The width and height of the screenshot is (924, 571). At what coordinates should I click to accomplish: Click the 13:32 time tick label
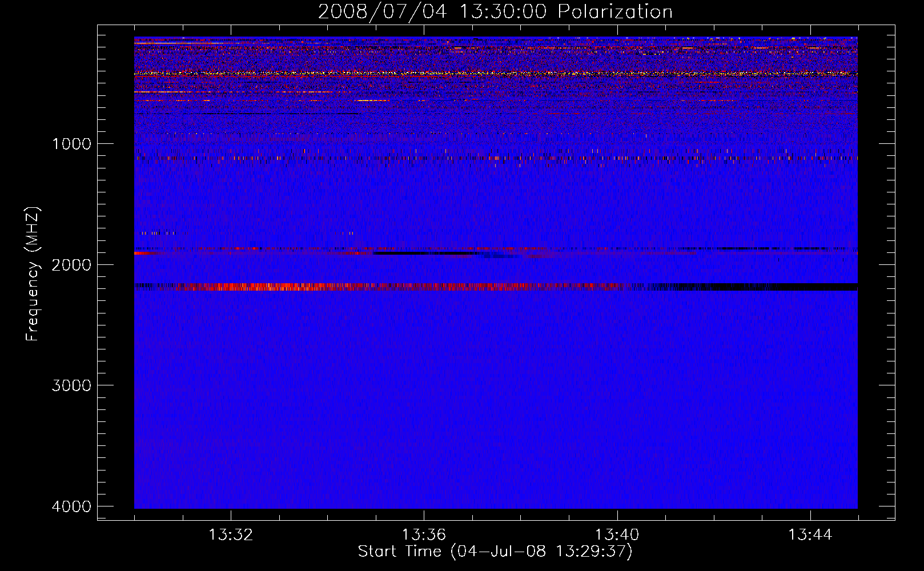231,535
